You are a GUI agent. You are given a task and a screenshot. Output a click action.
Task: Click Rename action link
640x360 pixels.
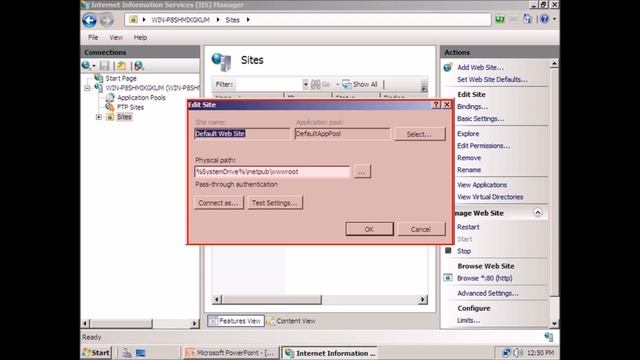pyautogui.click(x=469, y=170)
